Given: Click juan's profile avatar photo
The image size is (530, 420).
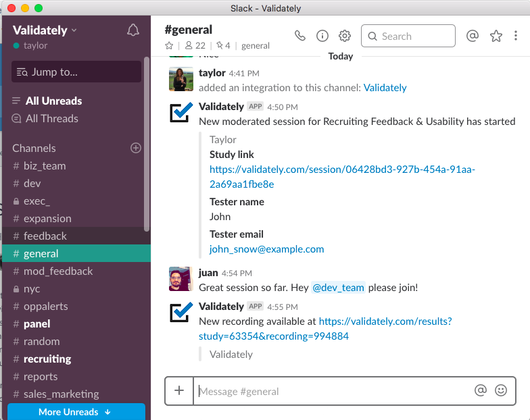Looking at the screenshot, I should pos(181,279).
